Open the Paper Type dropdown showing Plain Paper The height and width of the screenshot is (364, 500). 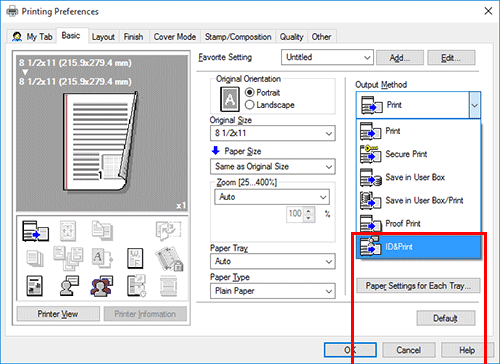point(273,291)
